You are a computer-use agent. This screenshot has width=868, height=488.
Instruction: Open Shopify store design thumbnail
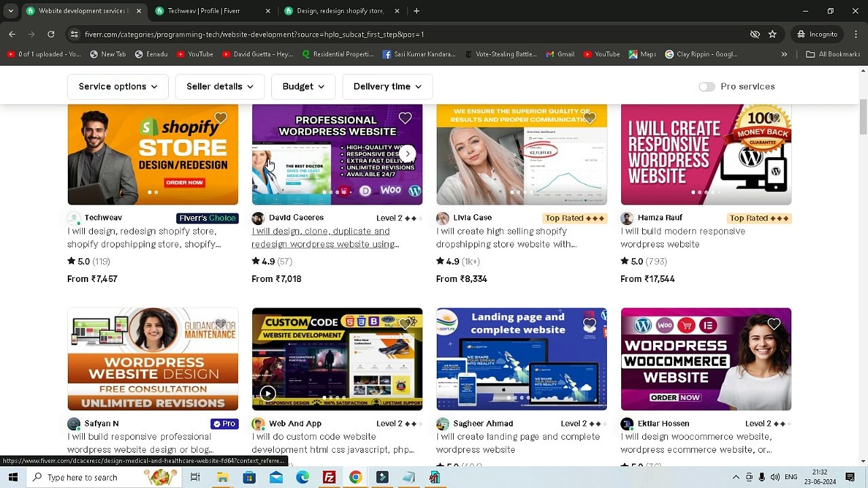(153, 155)
